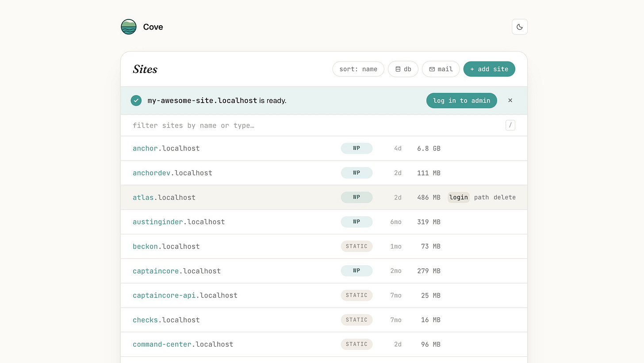Open beckon.localhost site link
Image resolution: width=644 pixels, height=363 pixels.
pos(166,246)
